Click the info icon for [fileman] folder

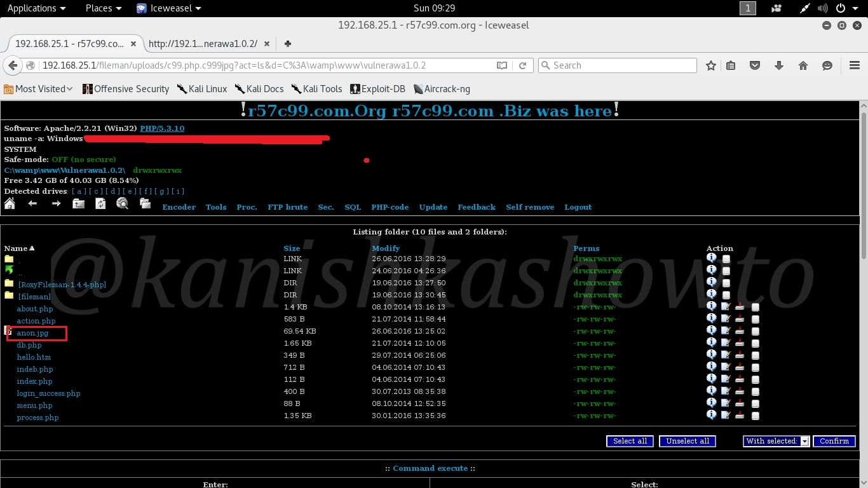(711, 294)
